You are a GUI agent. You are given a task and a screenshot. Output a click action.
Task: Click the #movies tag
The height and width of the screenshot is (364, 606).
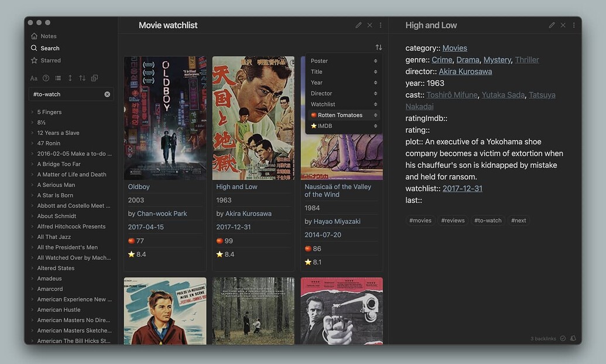coord(420,220)
